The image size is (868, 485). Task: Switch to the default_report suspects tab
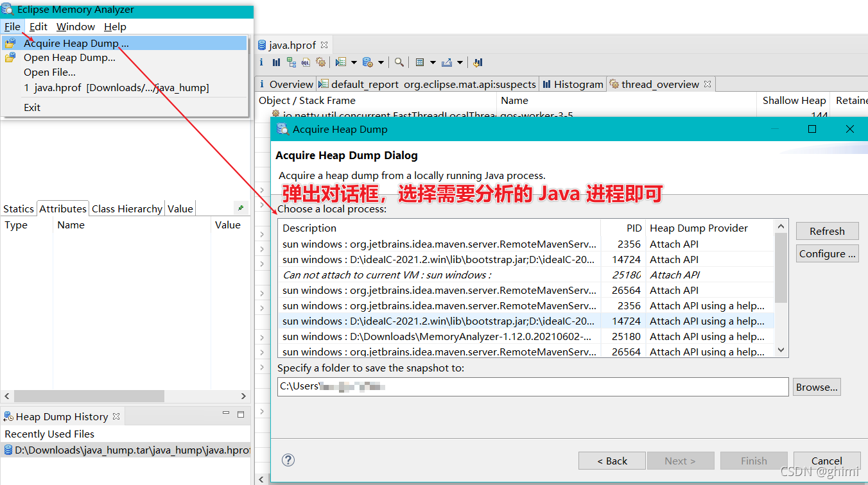[x=427, y=84]
